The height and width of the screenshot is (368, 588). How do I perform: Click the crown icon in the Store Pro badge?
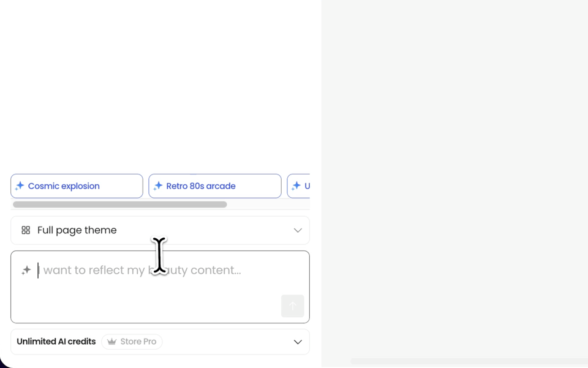tap(111, 342)
